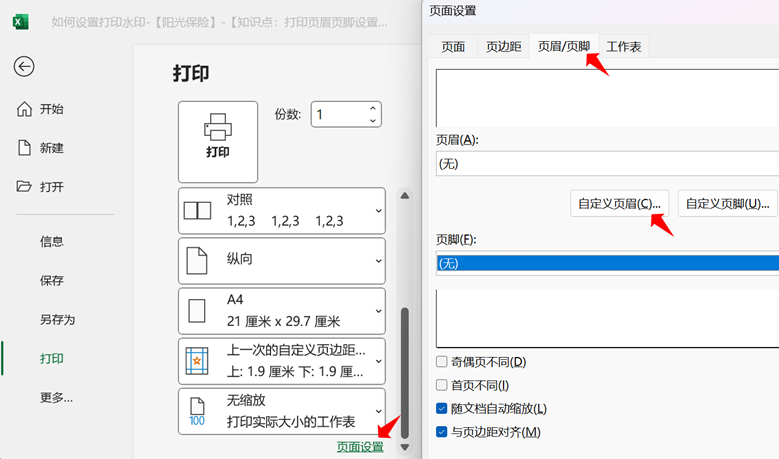This screenshot has width=779, height=459.
Task: Click the 打开 folder icon
Action: [25, 187]
